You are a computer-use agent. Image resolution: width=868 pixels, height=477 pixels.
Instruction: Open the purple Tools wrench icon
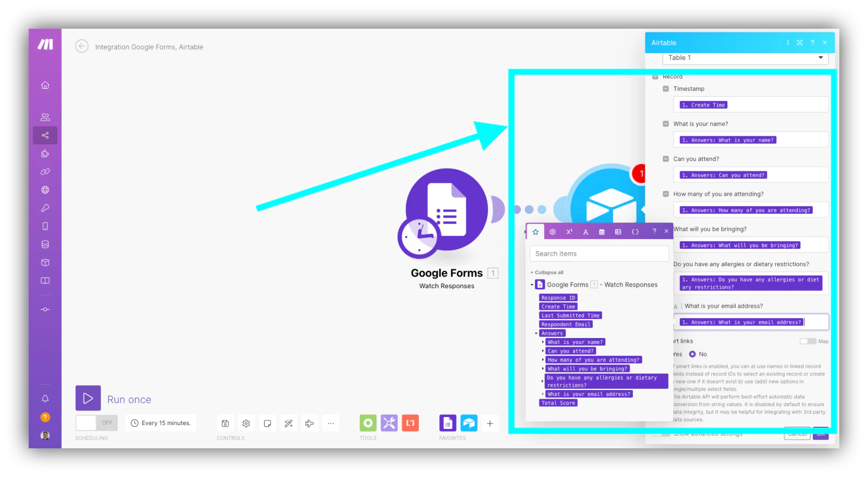[389, 423]
